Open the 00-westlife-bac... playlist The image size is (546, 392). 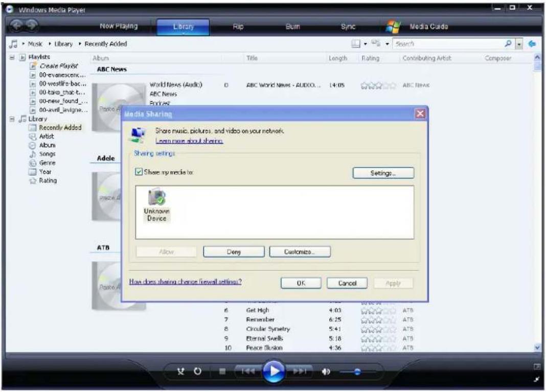tap(63, 83)
